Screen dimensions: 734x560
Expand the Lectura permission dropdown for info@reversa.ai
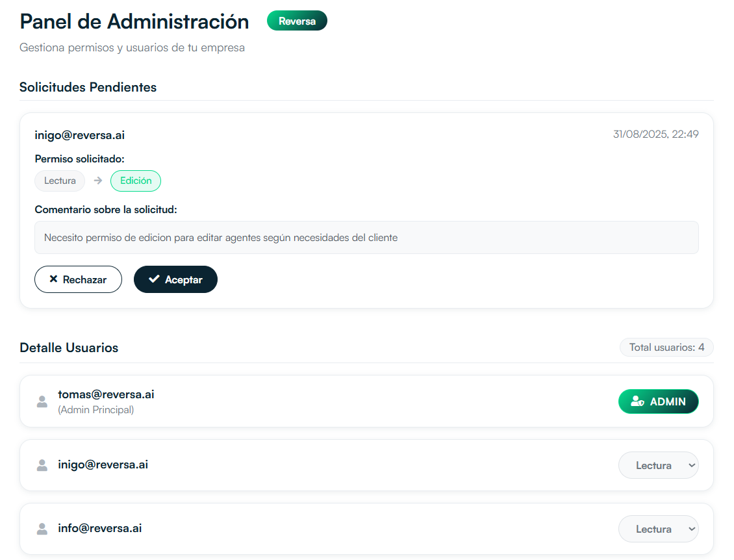pyautogui.click(x=658, y=529)
